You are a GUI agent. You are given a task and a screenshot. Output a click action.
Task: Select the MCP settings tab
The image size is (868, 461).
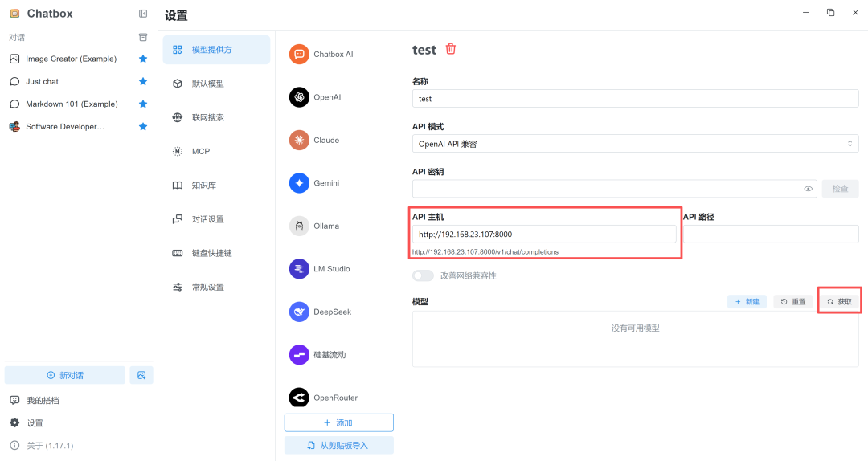[216, 151]
